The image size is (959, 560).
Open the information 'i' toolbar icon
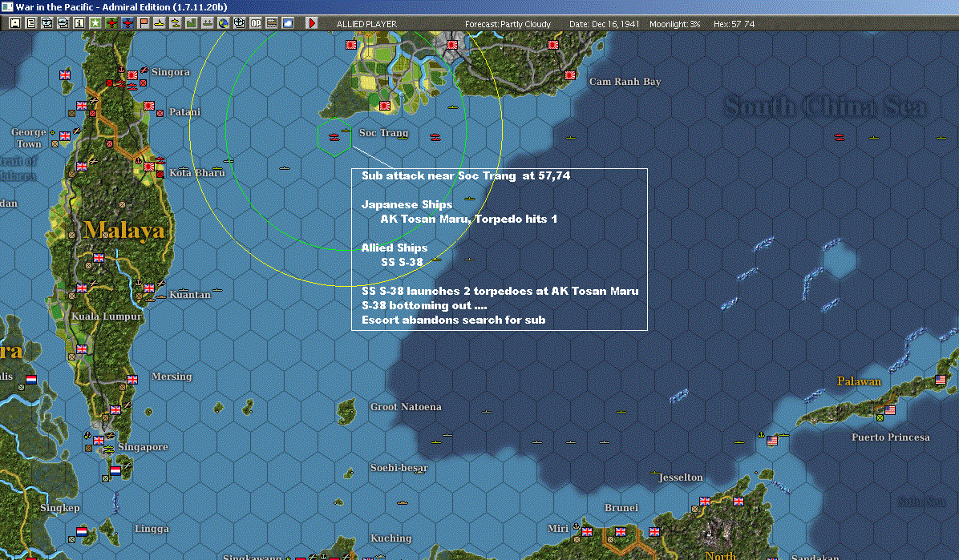coord(79,23)
